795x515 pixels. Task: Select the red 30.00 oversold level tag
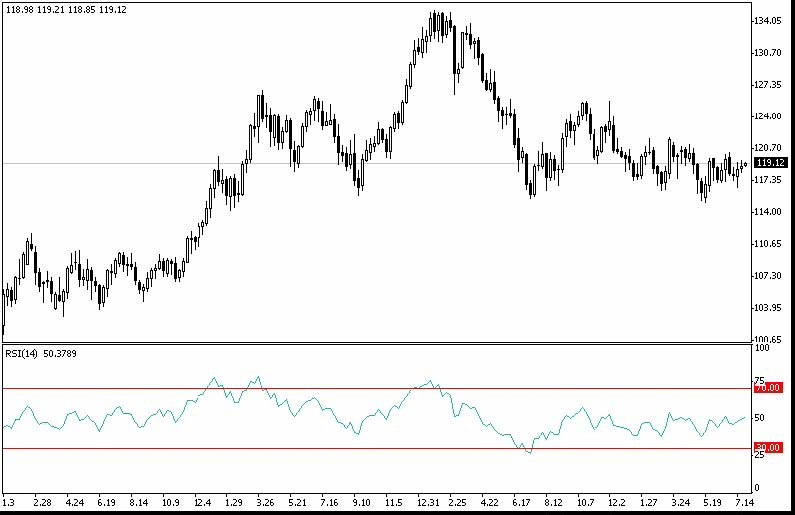(x=767, y=449)
